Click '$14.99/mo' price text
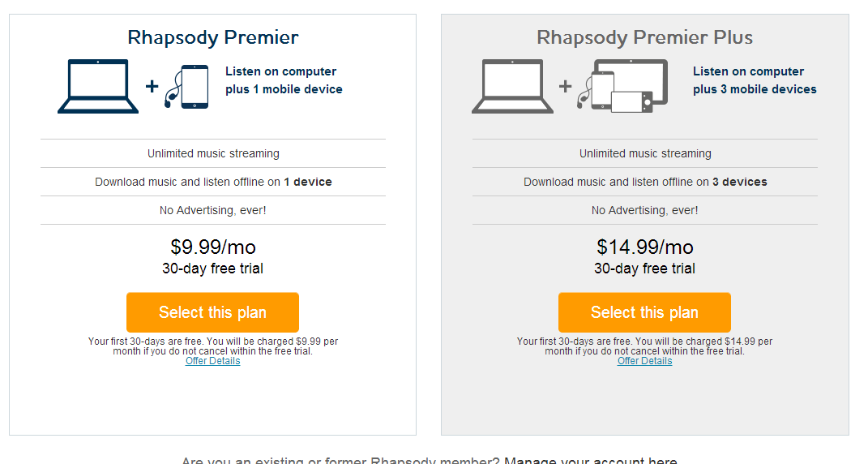 (644, 247)
